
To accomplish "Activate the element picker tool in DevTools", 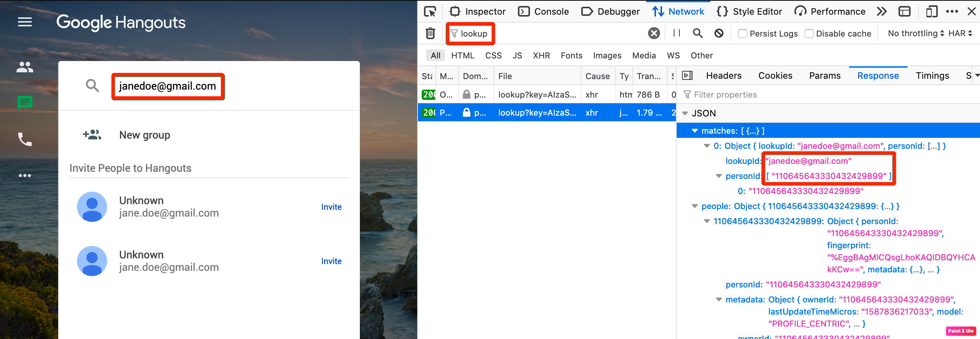I will point(430,12).
